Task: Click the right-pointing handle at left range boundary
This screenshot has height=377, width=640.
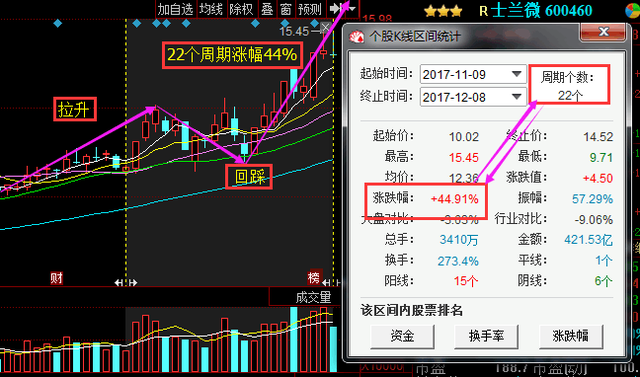Action: 133,283
